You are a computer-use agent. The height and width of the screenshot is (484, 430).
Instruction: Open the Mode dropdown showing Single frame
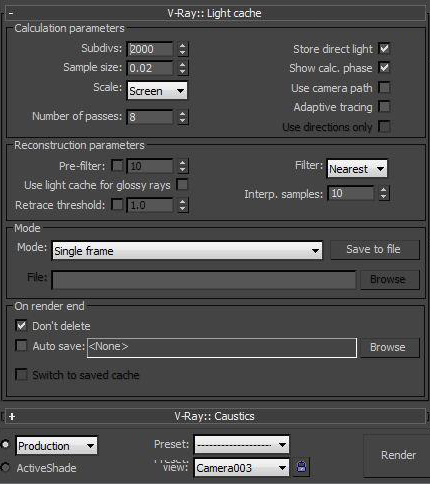click(187, 251)
